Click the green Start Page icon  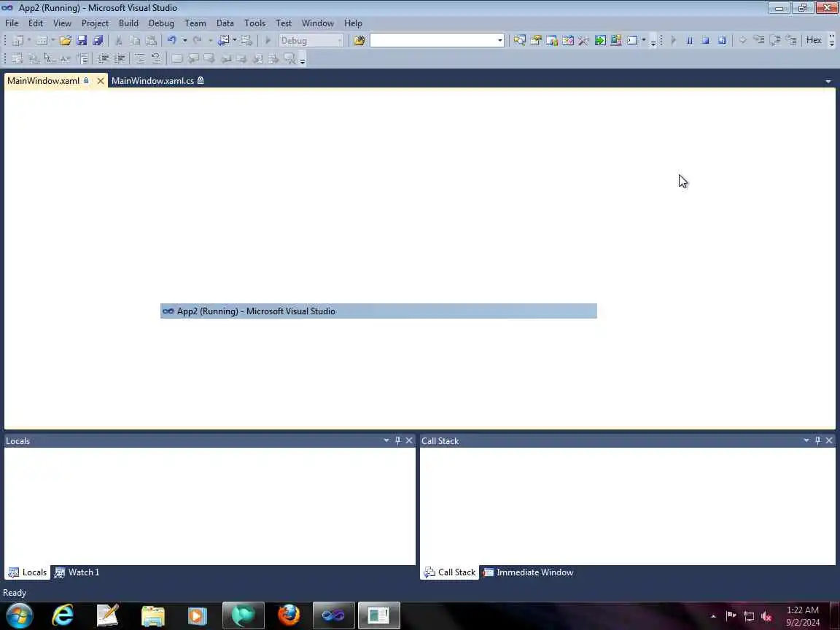click(x=600, y=40)
